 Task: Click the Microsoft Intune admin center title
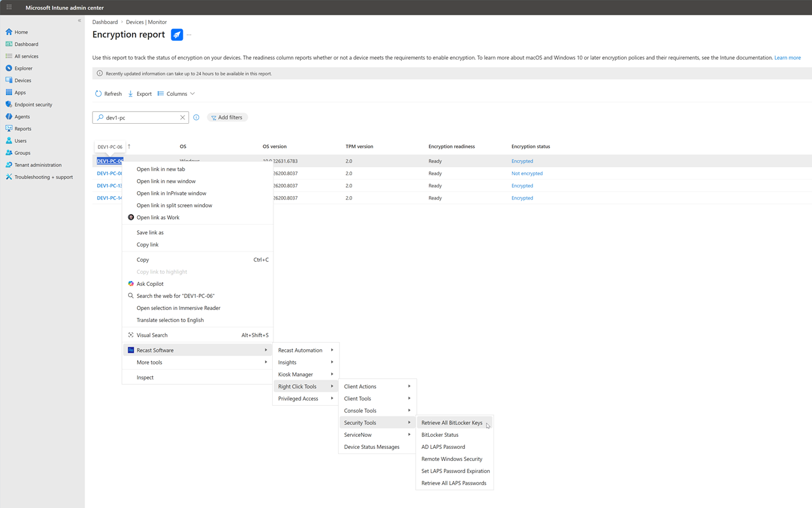(x=65, y=8)
